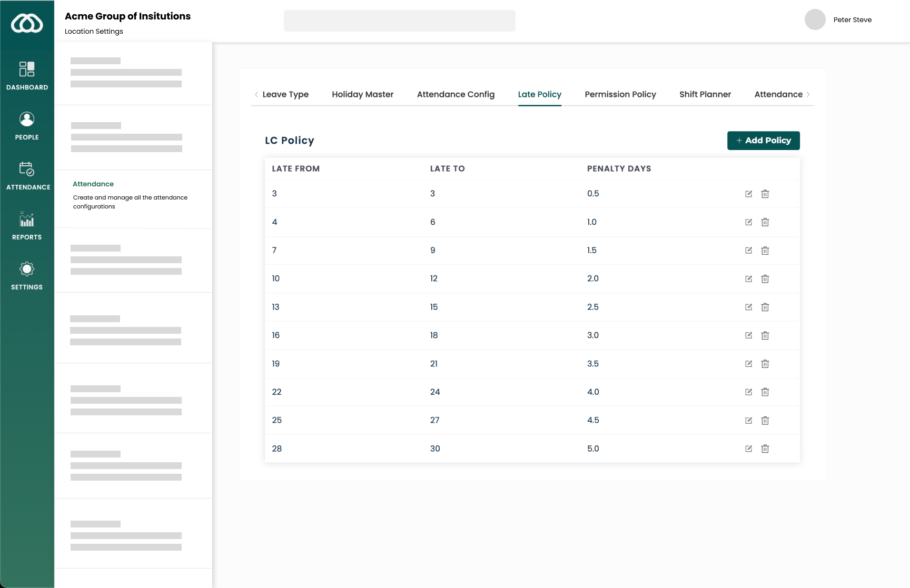Open the Attendance calendar icon in sidebar
Viewport: 910px width, 588px height.
27,169
